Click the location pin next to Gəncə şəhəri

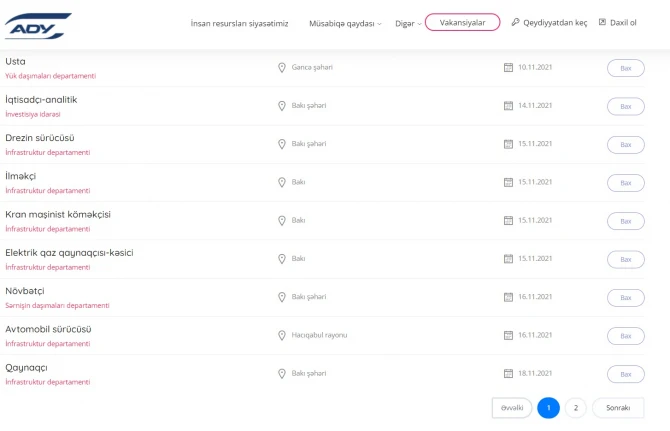(282, 67)
